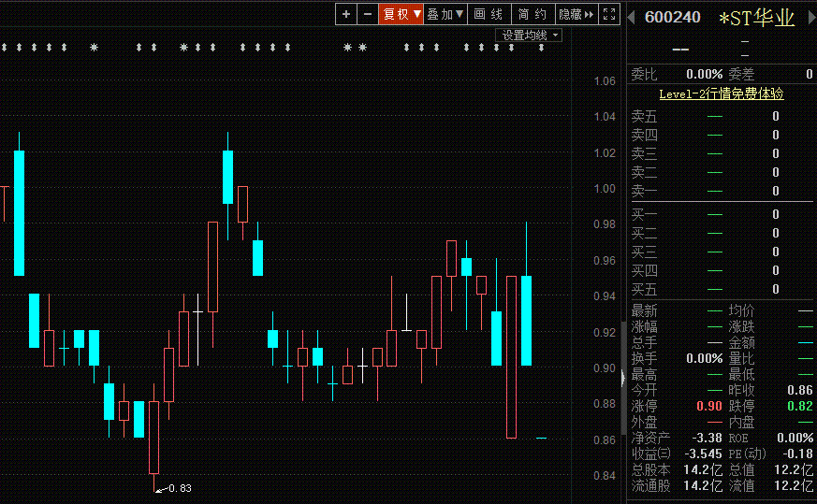Viewport: 817px width, 504px height.
Task: Click the stock code 600240
Action: [672, 18]
